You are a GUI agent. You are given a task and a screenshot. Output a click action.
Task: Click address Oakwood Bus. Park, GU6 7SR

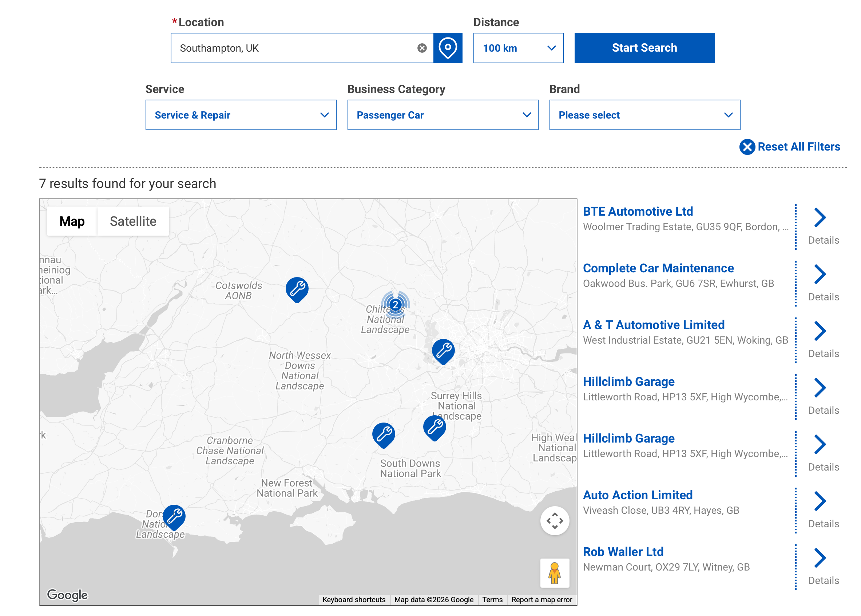678,284
